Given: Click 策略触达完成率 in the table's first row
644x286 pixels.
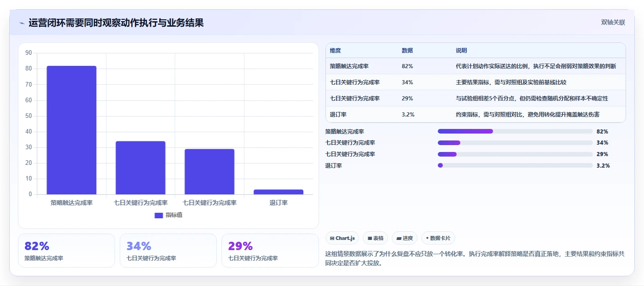Looking at the screenshot, I should click(349, 66).
